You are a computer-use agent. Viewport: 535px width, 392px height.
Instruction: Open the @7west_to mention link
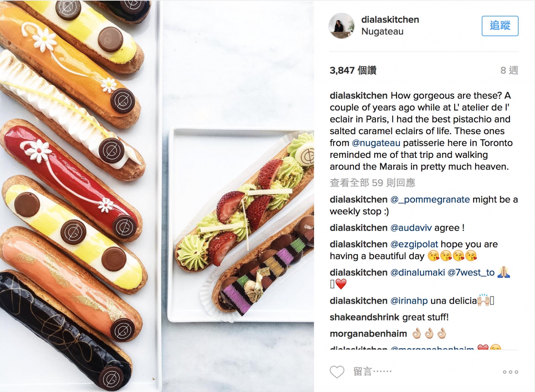(471, 272)
